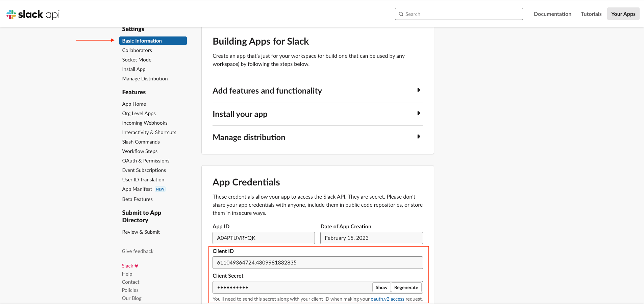
Task: Open the Give feedback link
Action: [138, 251]
